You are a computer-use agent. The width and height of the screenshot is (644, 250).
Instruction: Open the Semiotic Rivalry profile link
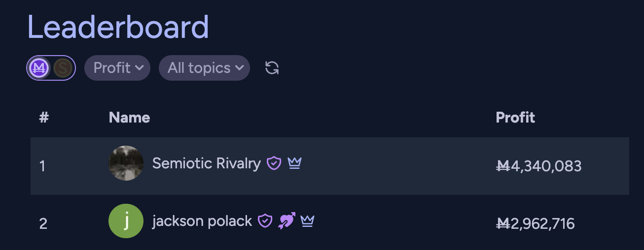click(x=206, y=163)
